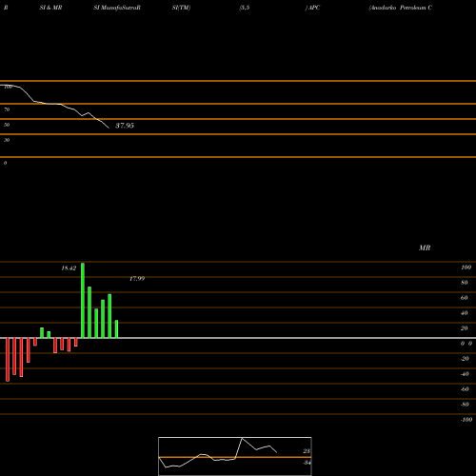
Task: Click the 23 value beside mini chart
Action: [x=307, y=451]
